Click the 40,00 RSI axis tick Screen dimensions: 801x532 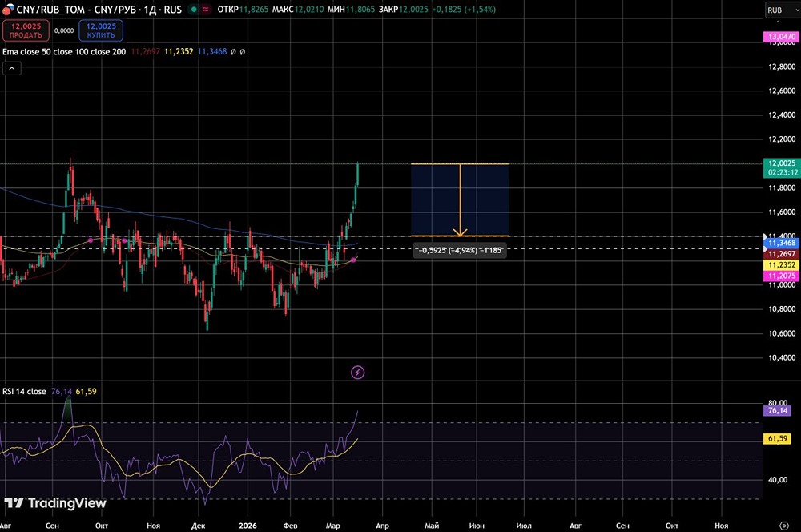tap(778, 480)
